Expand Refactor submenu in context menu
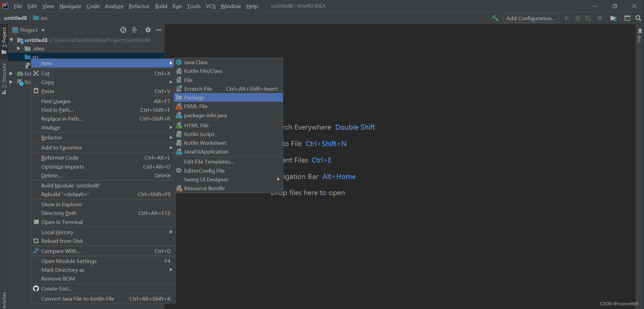Screen dimensions: 644x309 point(103,137)
